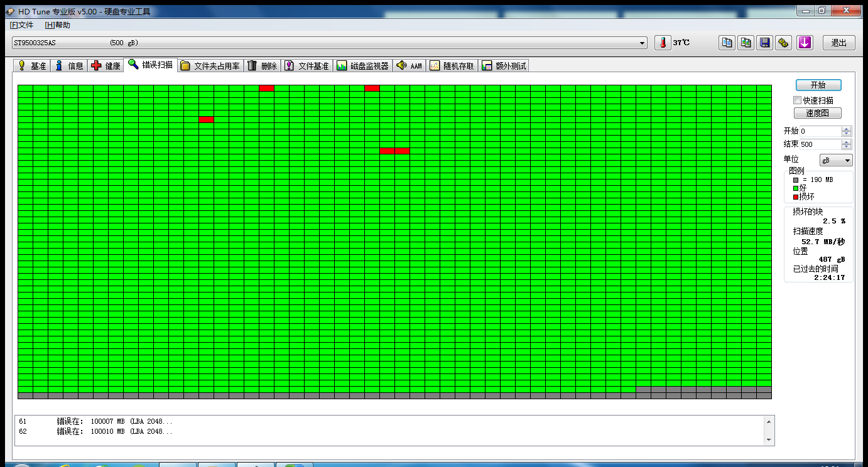Screen dimensions: 868x467
Task: Open the 文件 menu
Action: click(x=21, y=25)
